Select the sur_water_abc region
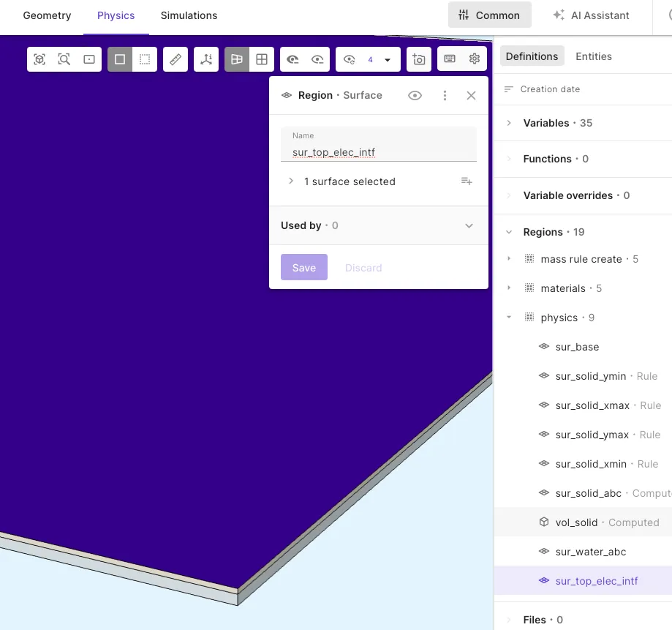 [x=583, y=552]
